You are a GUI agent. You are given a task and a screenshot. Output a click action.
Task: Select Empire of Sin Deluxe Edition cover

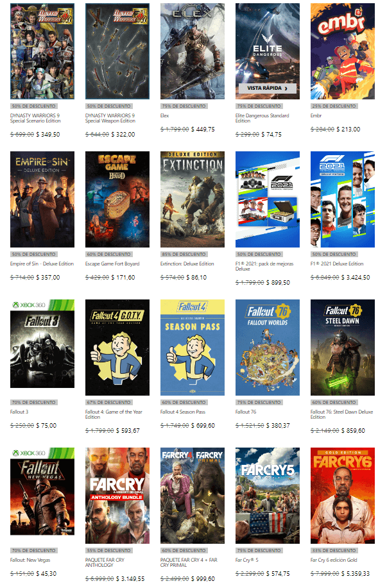pyautogui.click(x=42, y=199)
